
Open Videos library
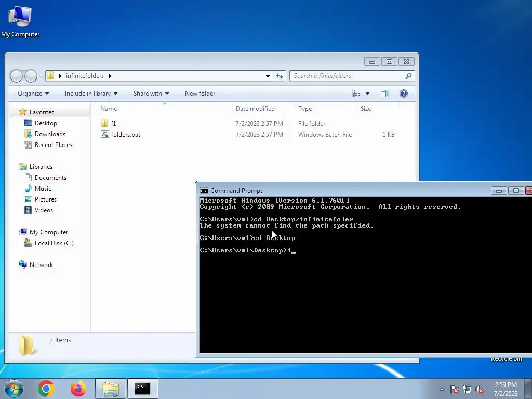pyautogui.click(x=44, y=210)
